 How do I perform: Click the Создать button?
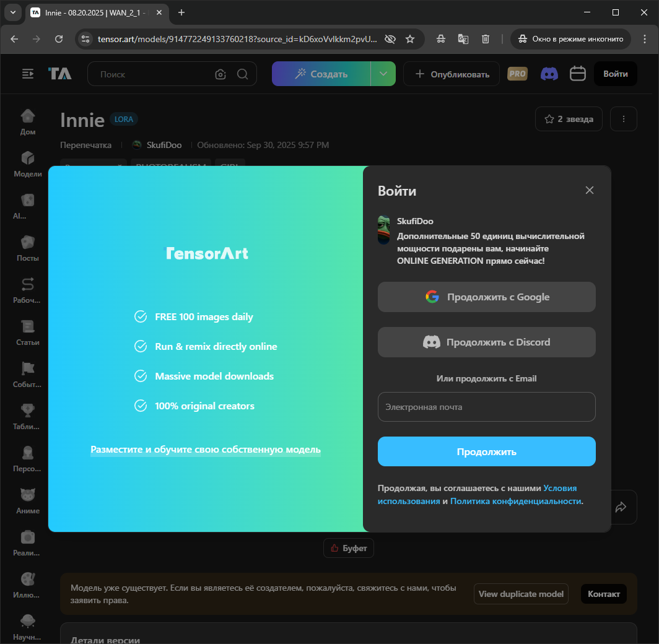321,74
